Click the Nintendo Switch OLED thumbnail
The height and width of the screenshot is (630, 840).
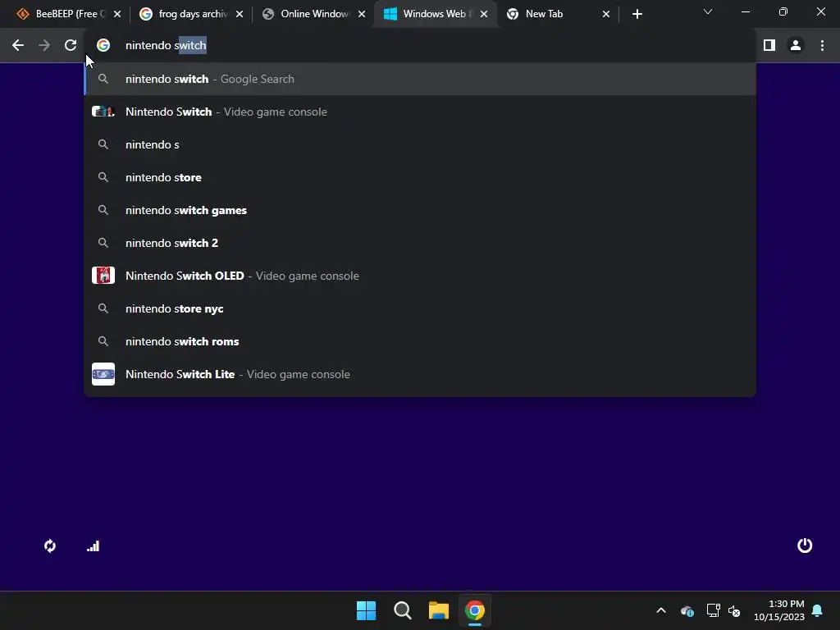click(x=103, y=276)
